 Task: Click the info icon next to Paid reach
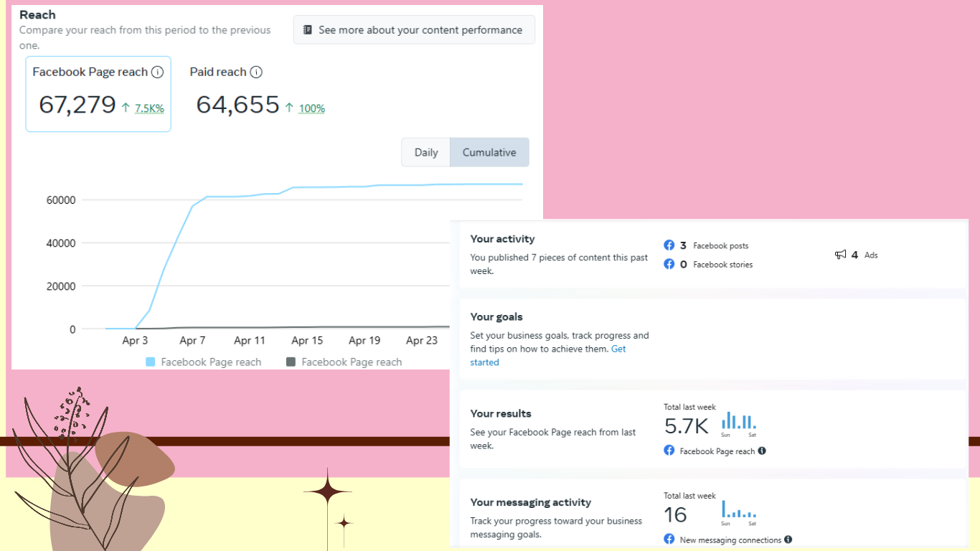pos(256,72)
